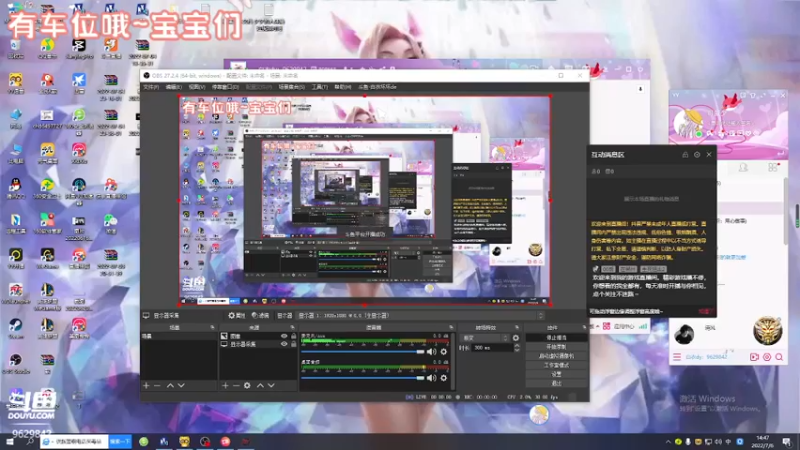
Task: Pop out the Scenes (场景) dock
Action: point(213,328)
